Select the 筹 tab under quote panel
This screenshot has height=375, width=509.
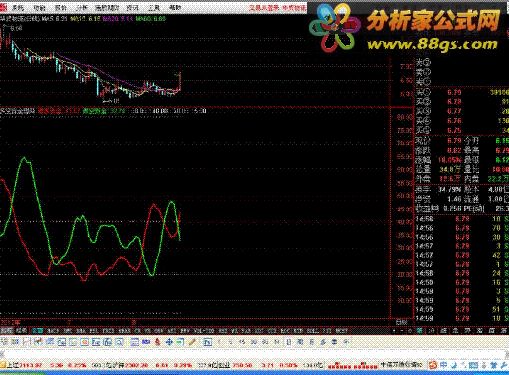click(420, 331)
